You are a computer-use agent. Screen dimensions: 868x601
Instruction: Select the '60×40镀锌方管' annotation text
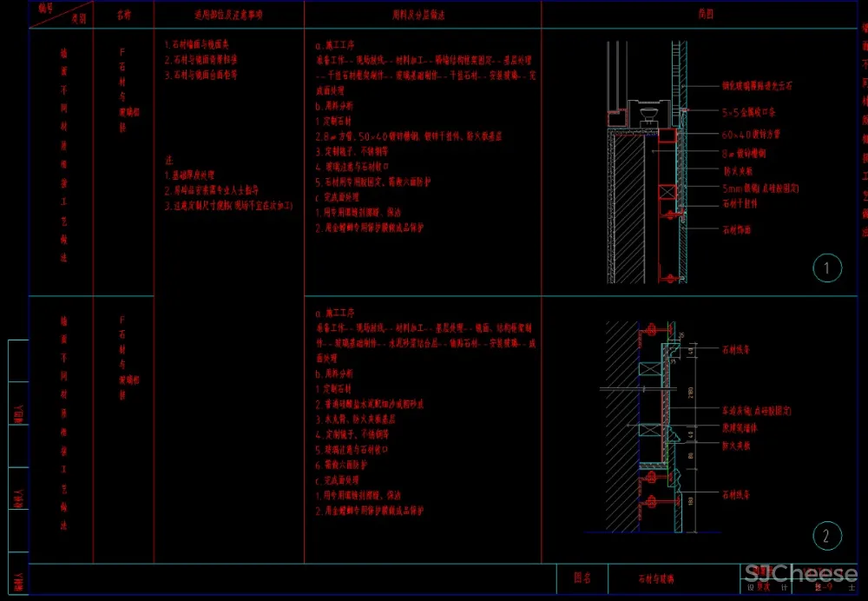click(751, 135)
